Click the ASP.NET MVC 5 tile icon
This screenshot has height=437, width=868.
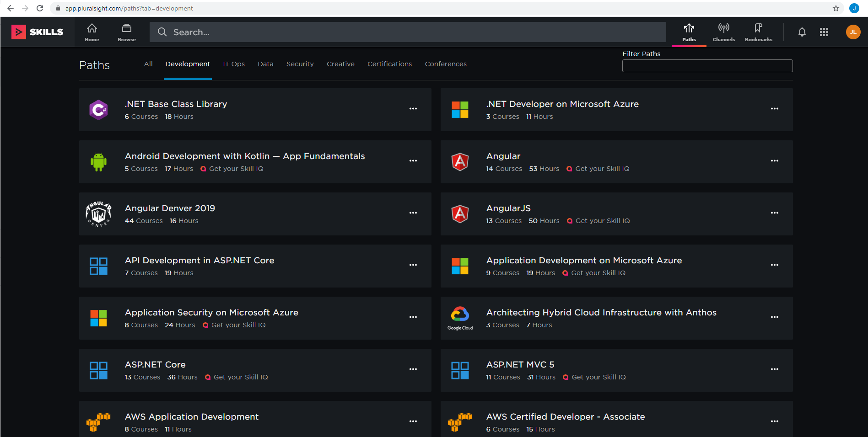(x=460, y=370)
